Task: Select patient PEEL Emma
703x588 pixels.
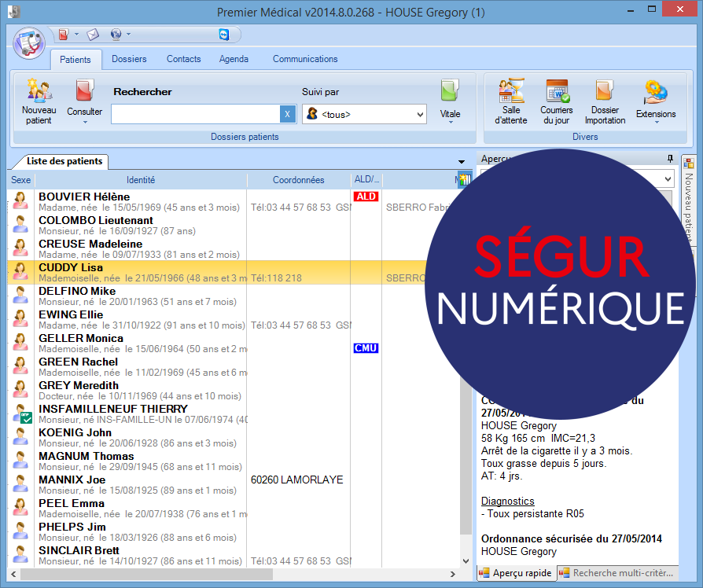Action: pos(233,509)
